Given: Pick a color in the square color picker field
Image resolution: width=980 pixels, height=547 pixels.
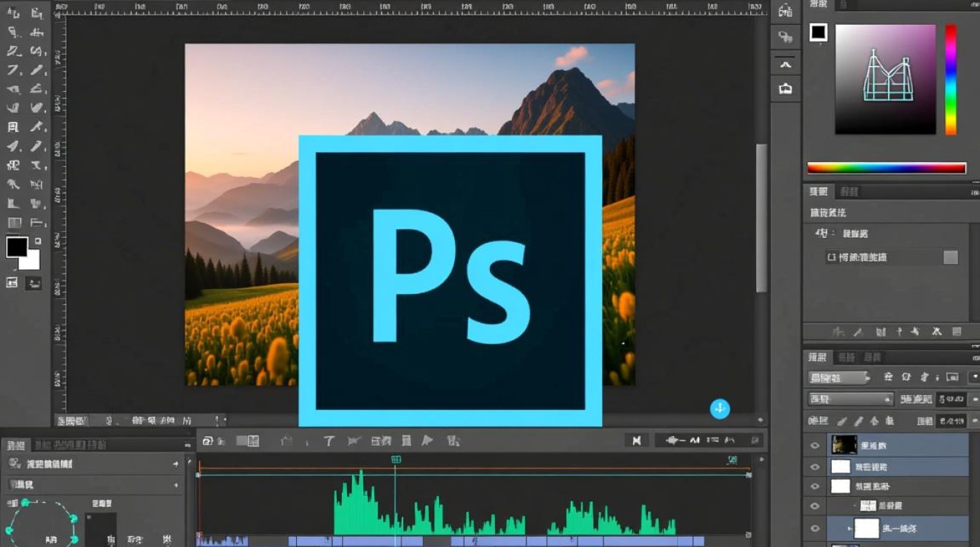Looking at the screenshot, I should [x=885, y=79].
